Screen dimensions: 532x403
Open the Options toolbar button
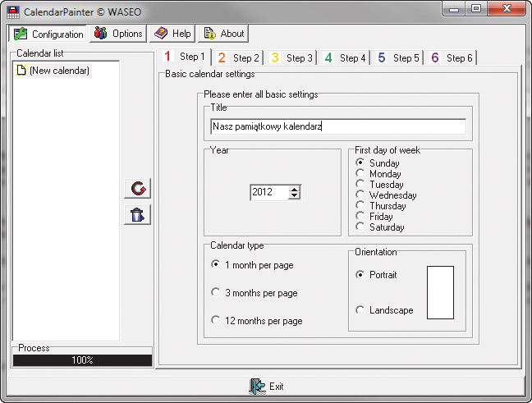pyautogui.click(x=118, y=34)
